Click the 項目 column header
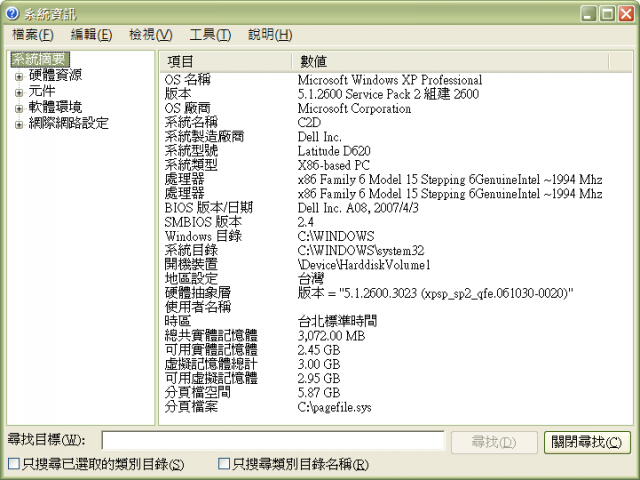 pos(225,62)
